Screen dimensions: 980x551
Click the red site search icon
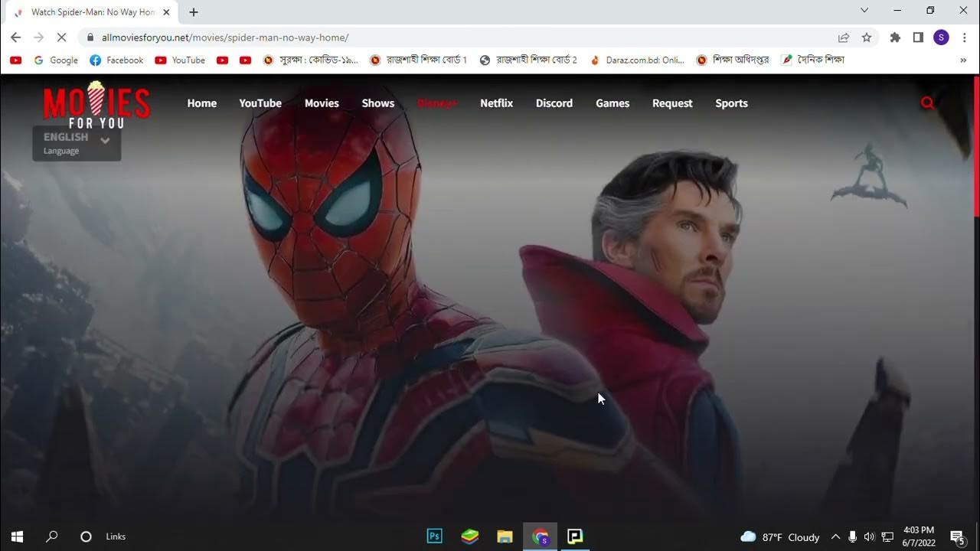coord(927,103)
